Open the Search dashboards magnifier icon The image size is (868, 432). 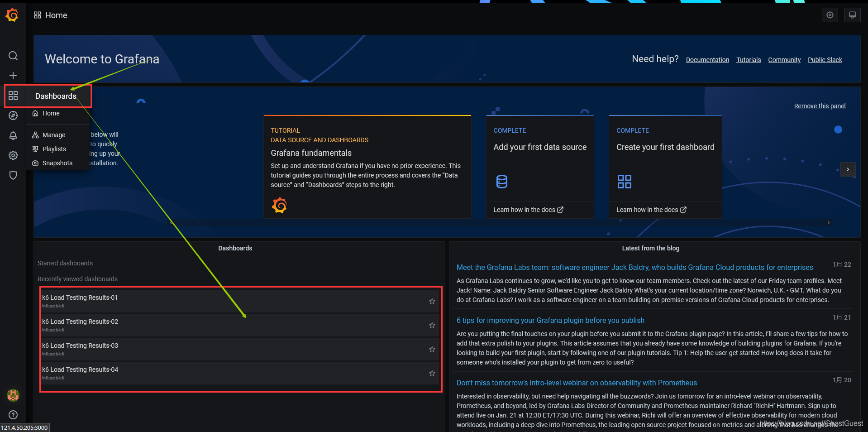point(13,56)
